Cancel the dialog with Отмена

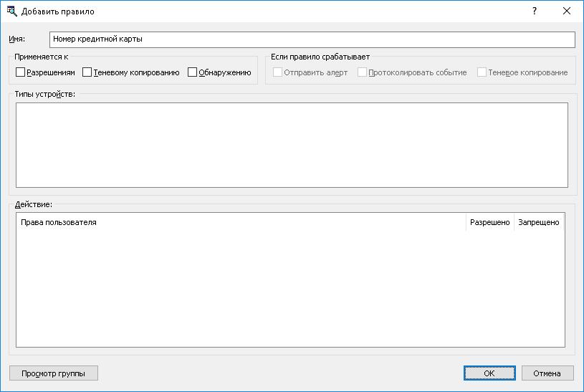(x=547, y=373)
